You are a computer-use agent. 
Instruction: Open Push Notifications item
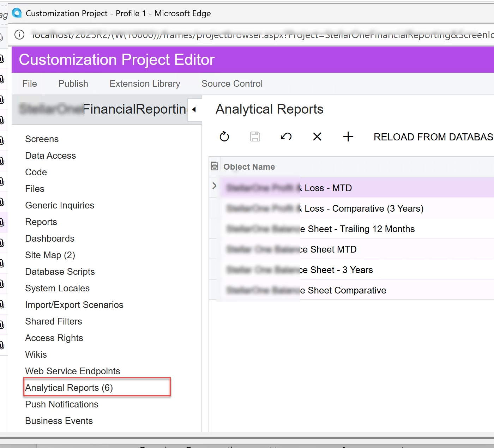click(62, 404)
